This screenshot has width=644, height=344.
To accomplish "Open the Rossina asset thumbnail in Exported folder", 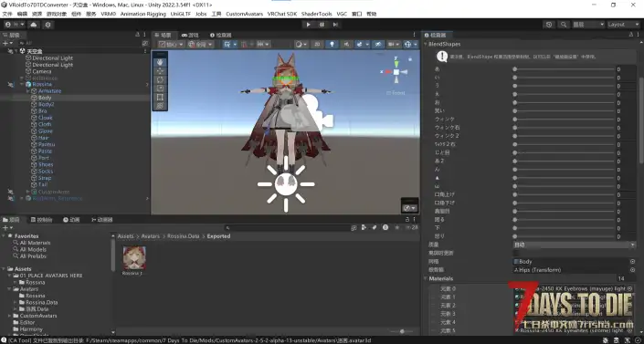I will (x=134, y=258).
